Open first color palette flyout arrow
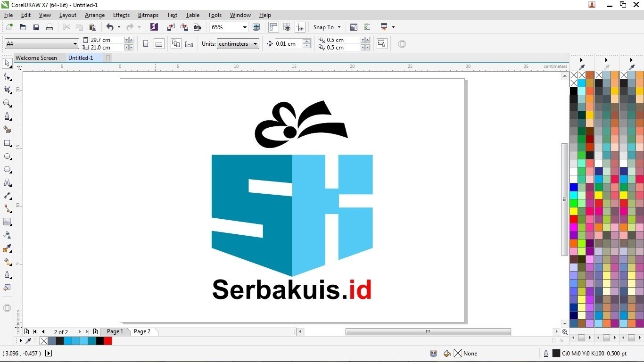This screenshot has width=644, height=363. click(x=581, y=60)
